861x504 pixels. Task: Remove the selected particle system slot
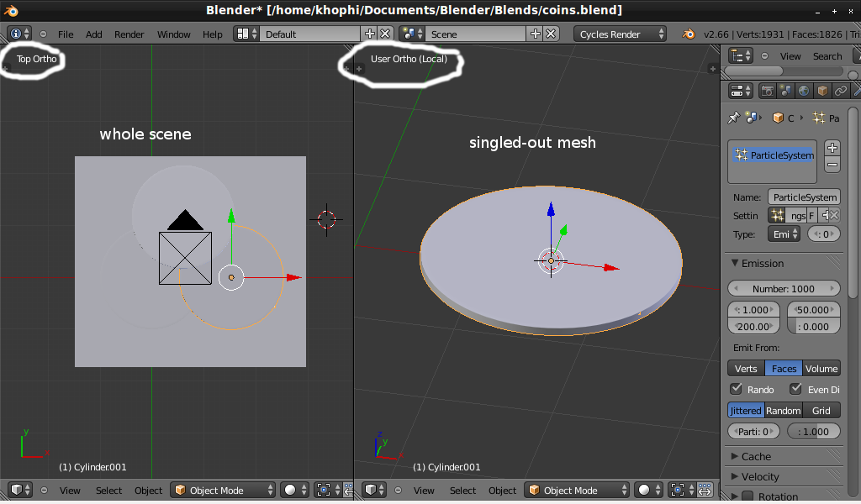(832, 165)
